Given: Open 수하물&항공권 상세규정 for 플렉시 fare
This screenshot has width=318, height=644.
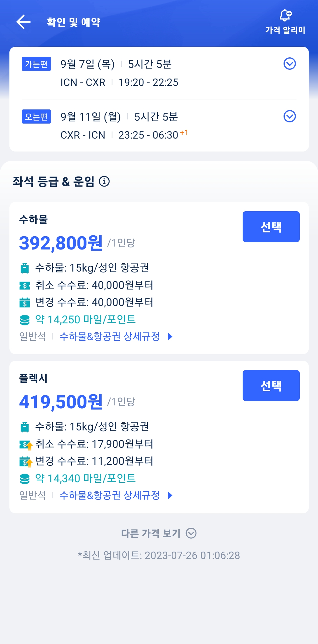Looking at the screenshot, I should click(116, 495).
